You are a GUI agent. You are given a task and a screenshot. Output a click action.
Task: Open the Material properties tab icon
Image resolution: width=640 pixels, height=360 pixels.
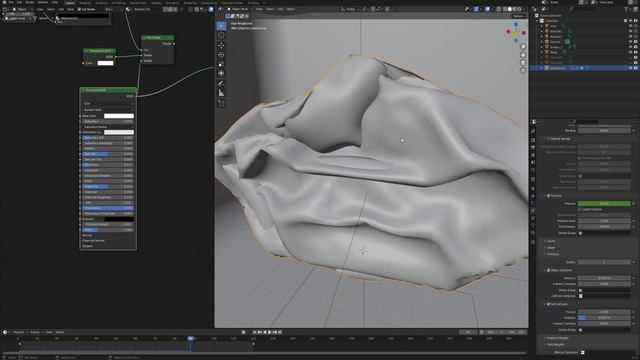click(x=533, y=233)
